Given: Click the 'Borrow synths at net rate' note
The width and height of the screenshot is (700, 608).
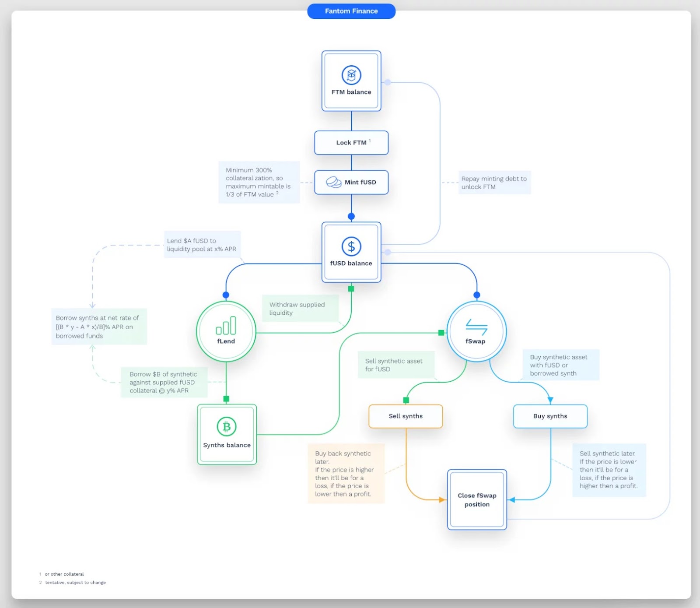Looking at the screenshot, I should 99,327.
